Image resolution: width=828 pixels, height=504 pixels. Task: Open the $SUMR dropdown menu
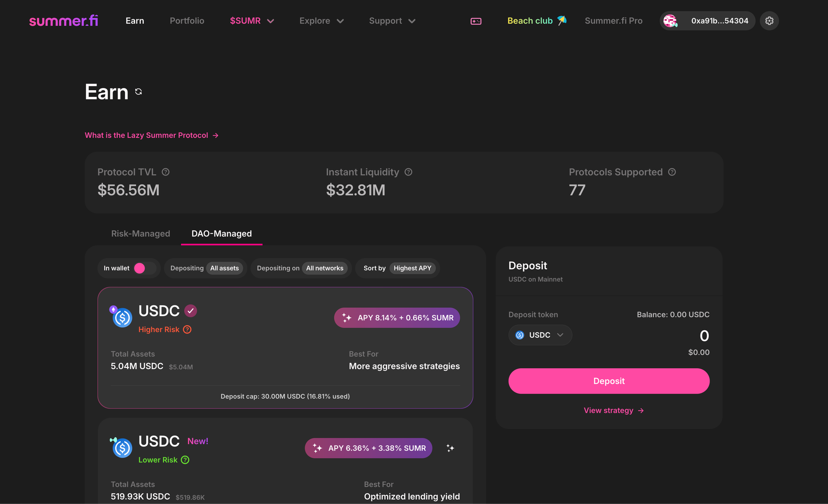click(x=252, y=21)
